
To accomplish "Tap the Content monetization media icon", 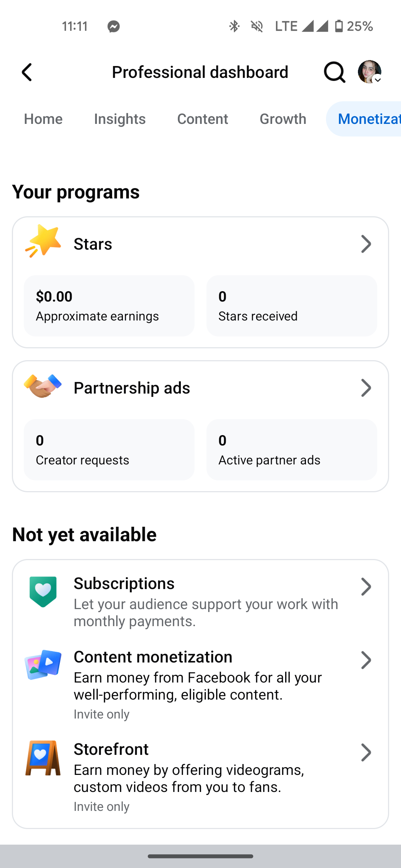I will 43,664.
